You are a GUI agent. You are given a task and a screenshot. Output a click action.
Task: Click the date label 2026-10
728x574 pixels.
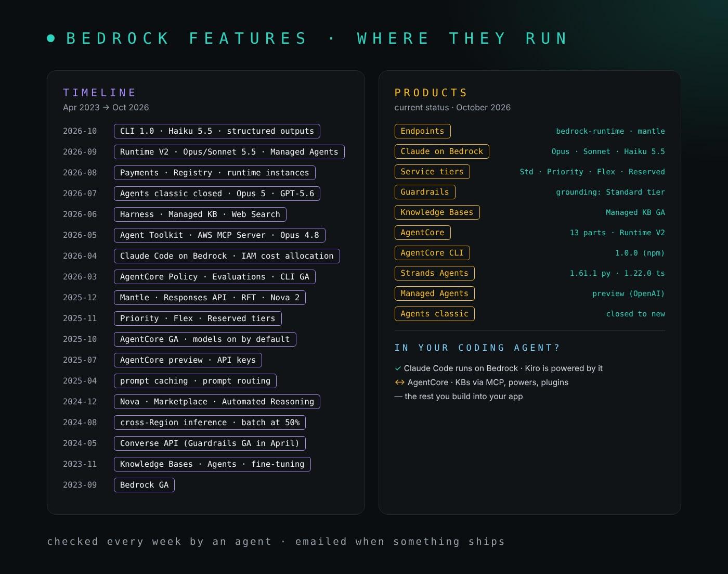[x=80, y=131]
